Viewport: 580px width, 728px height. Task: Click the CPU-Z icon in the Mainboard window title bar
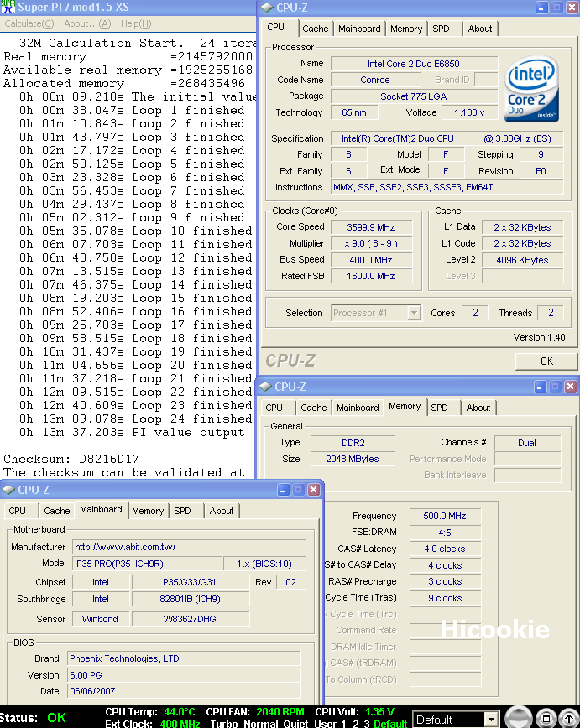[x=9, y=489]
